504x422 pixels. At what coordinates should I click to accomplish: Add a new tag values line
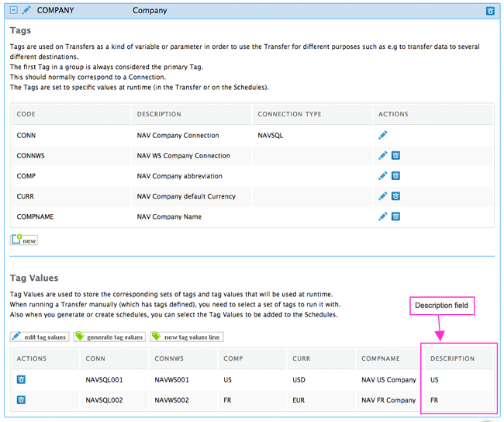click(x=186, y=337)
